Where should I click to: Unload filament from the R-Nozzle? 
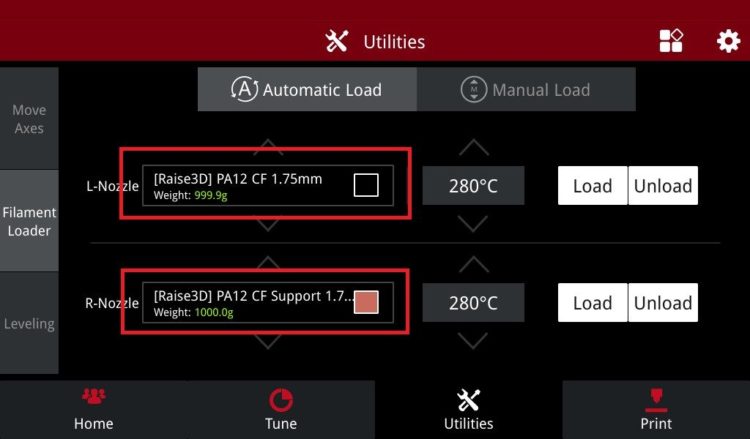pyautogui.click(x=663, y=303)
